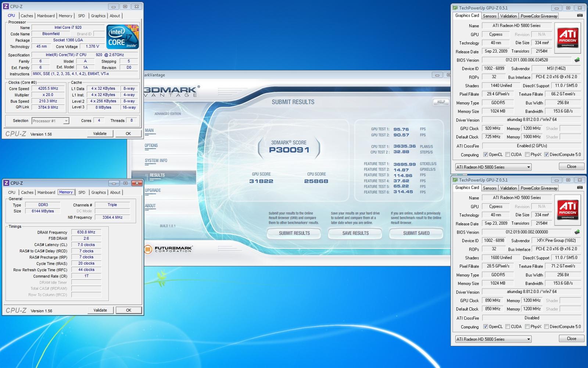This screenshot has width=588, height=368.
Task: Click the SUBMIT RESULTS button in 3DMark
Action: coord(294,233)
